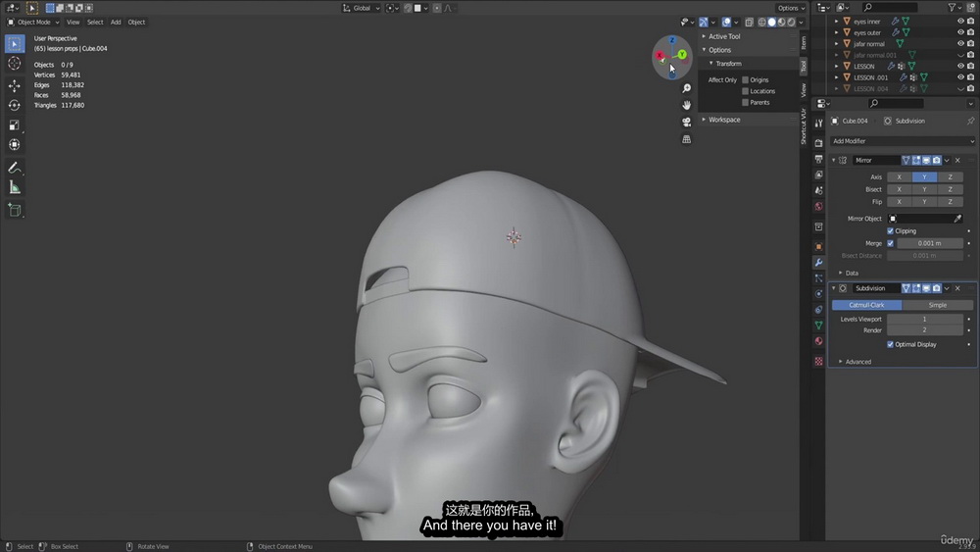Click the viewport zoom magnifier icon

[686, 88]
